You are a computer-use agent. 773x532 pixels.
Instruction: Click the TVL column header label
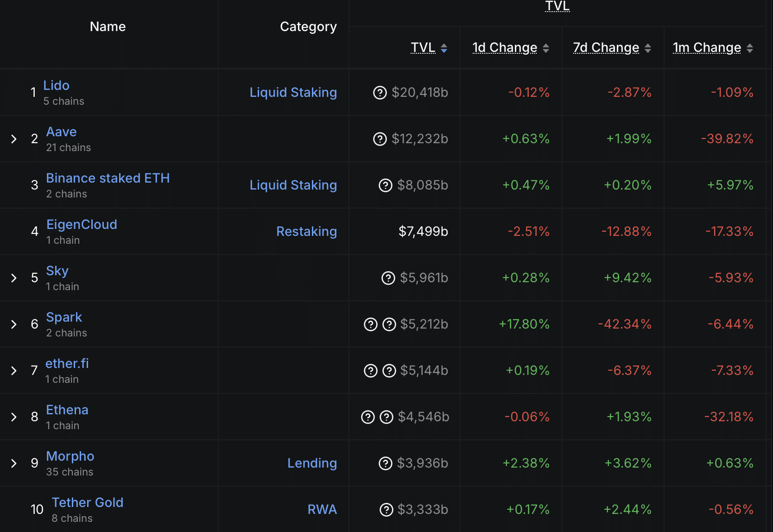point(423,48)
